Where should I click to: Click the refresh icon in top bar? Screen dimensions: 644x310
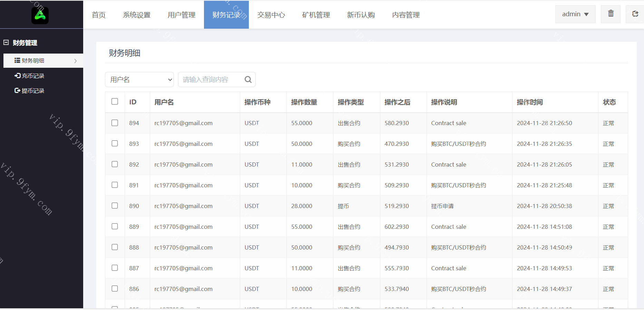pos(635,14)
